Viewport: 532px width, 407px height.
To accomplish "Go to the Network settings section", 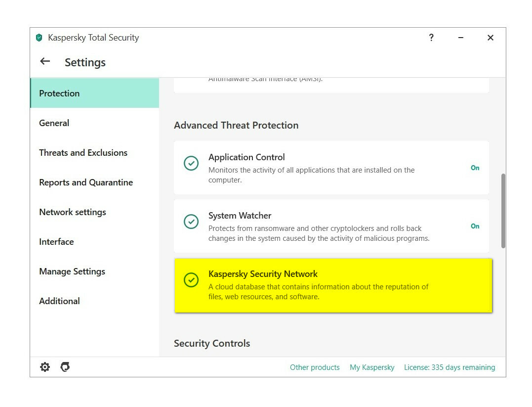I will click(x=95, y=212).
